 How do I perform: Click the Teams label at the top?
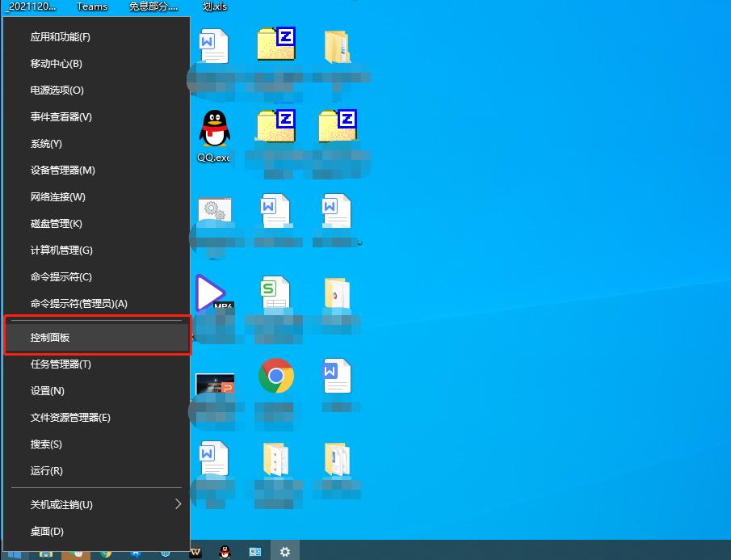pyautogui.click(x=91, y=6)
